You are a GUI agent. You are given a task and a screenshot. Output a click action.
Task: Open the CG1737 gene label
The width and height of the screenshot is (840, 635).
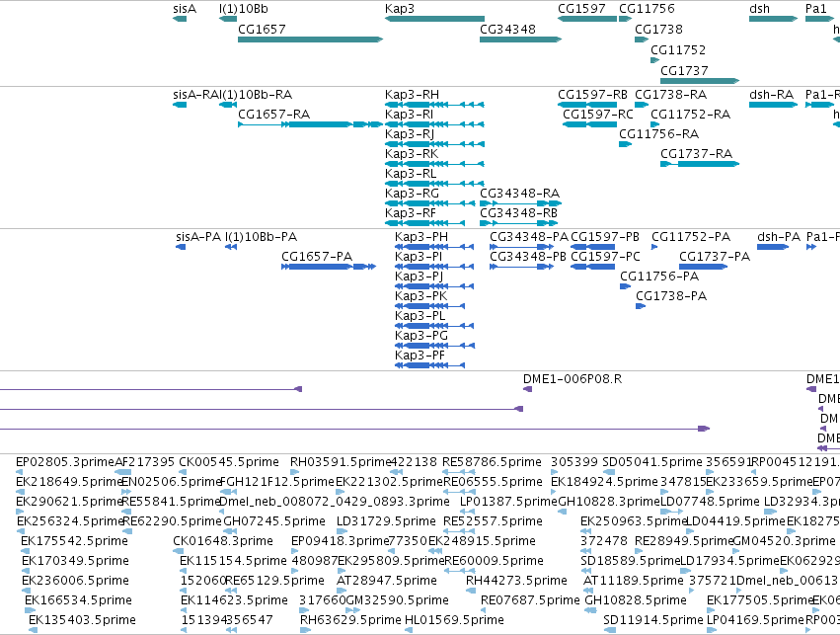point(685,71)
